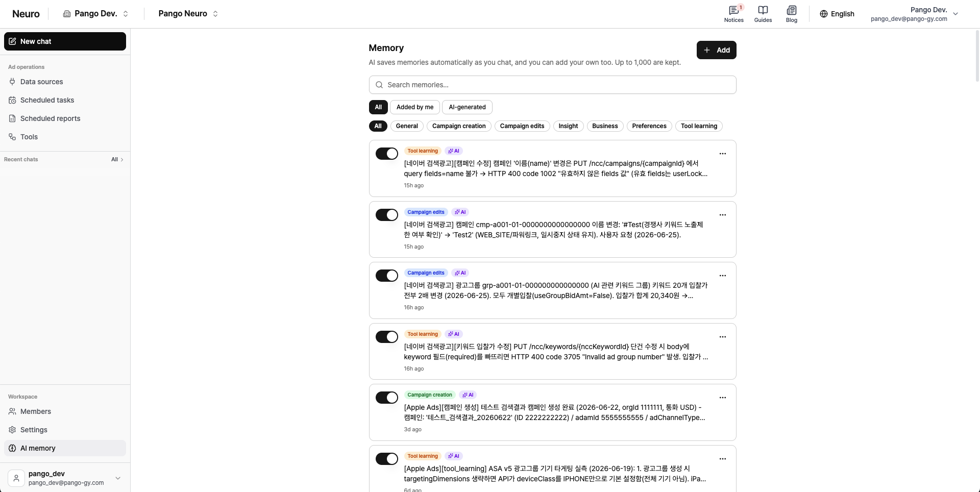Show All recent chats link
This screenshot has height=492, width=980.
117,159
